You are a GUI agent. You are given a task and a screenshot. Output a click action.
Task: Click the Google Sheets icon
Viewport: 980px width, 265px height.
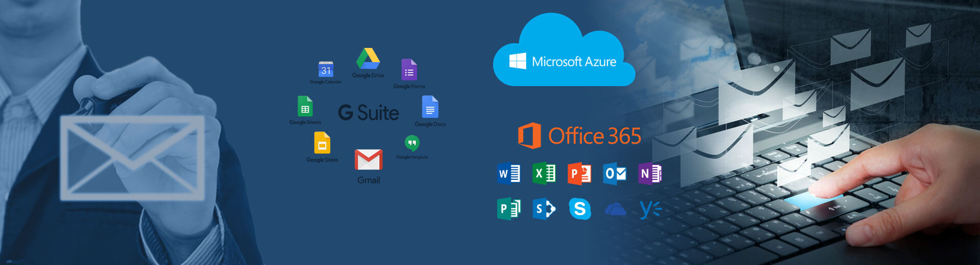click(x=305, y=107)
